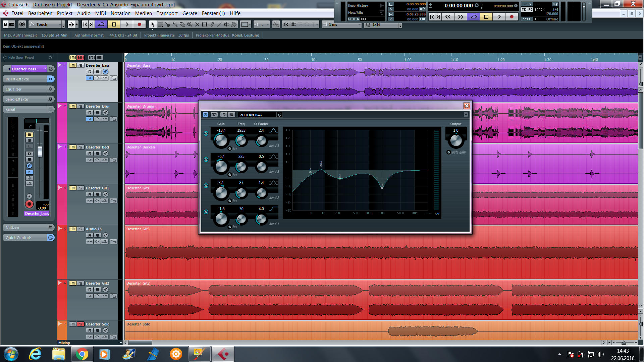Screen dimensions: 644x362
Task: Go to previous marker in toolbar
Action: [85, 24]
